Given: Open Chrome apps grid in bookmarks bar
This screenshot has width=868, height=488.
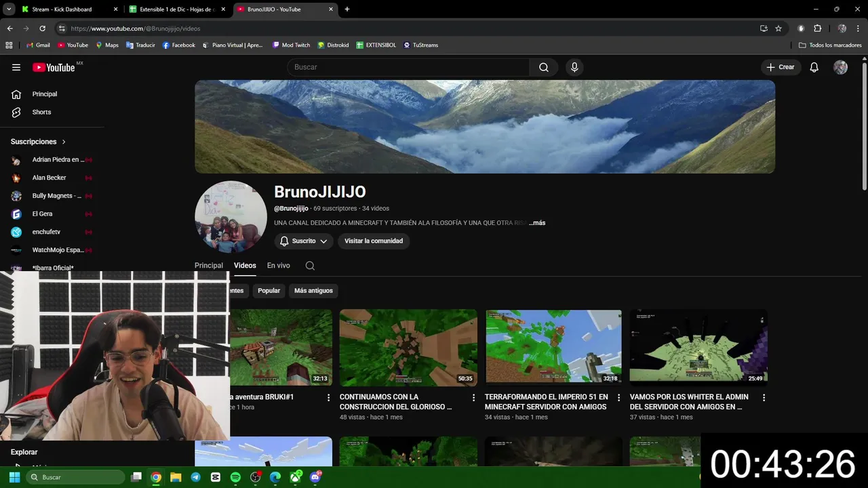Looking at the screenshot, I should [x=9, y=45].
